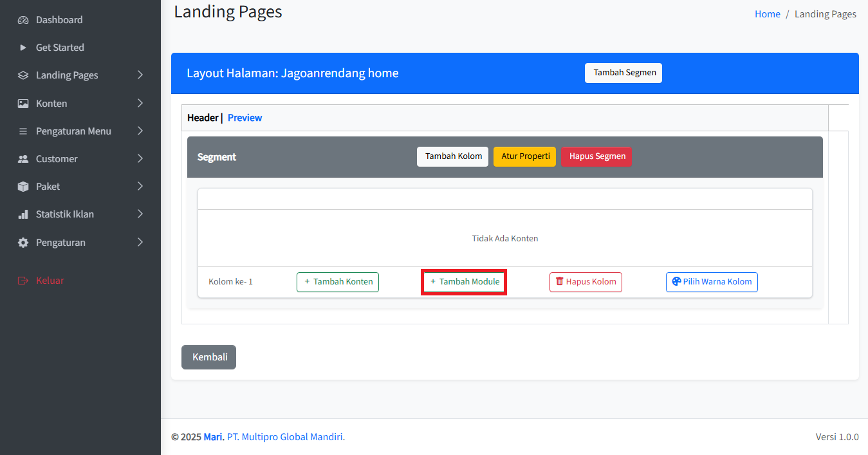868x455 pixels.
Task: Click the Statistik Iklan bar chart icon
Action: [x=23, y=214]
